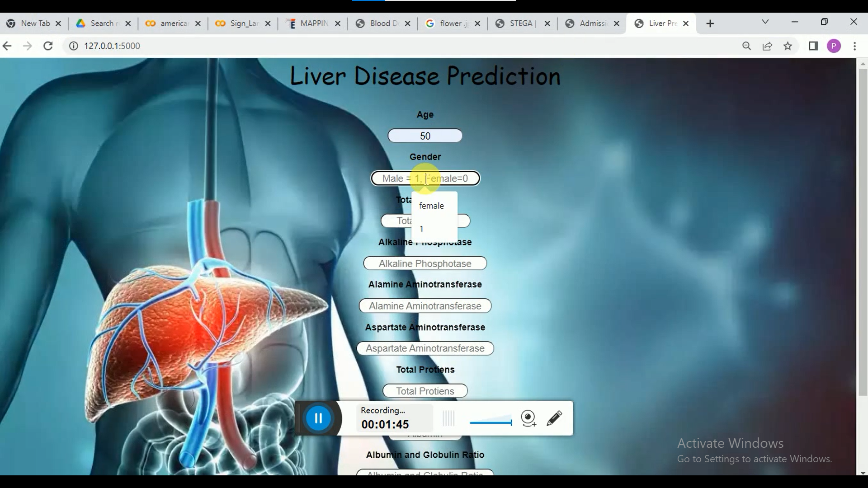
Task: Open the zoom magnifier icon in address bar
Action: click(x=746, y=46)
